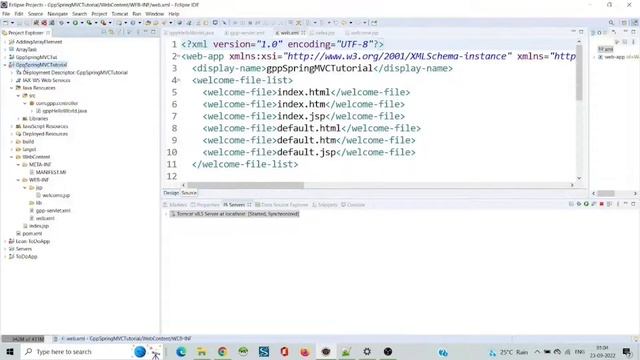The width and height of the screenshot is (640, 360).
Task: Select gpp-servlet.xml in Project Explorer
Action: point(50,211)
